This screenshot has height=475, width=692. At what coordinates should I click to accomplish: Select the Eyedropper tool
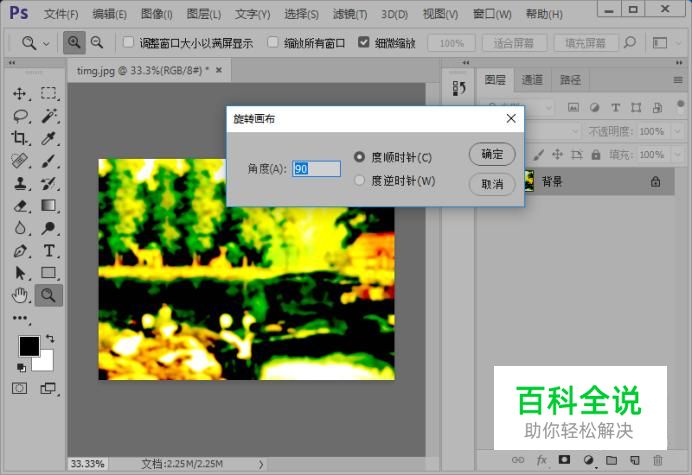point(48,138)
